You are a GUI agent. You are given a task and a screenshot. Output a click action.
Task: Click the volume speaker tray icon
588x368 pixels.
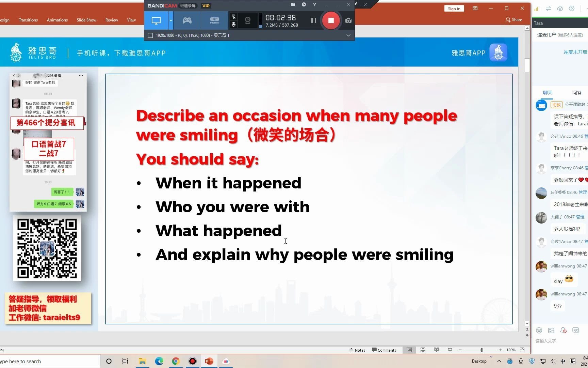(x=553, y=361)
